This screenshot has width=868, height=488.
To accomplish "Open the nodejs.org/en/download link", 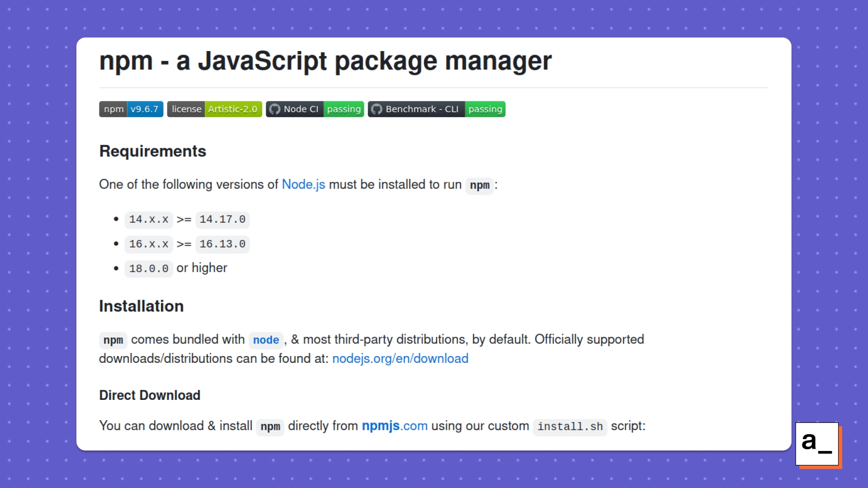I will (400, 358).
